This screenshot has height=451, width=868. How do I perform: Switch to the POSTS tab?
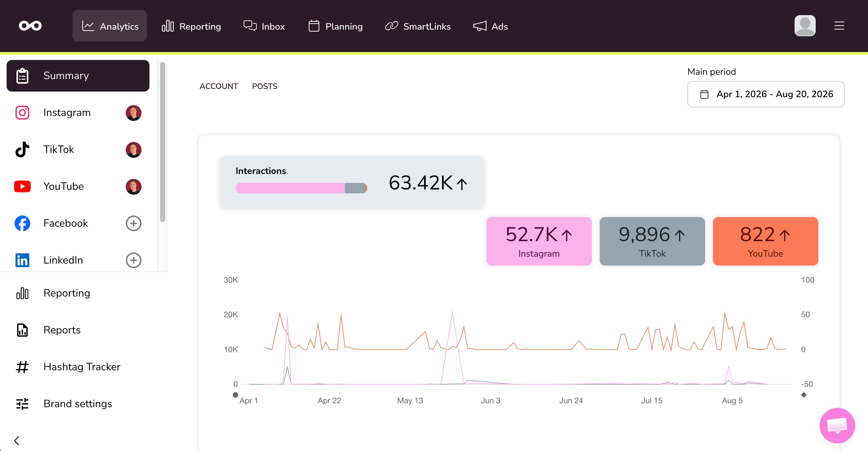coord(265,86)
